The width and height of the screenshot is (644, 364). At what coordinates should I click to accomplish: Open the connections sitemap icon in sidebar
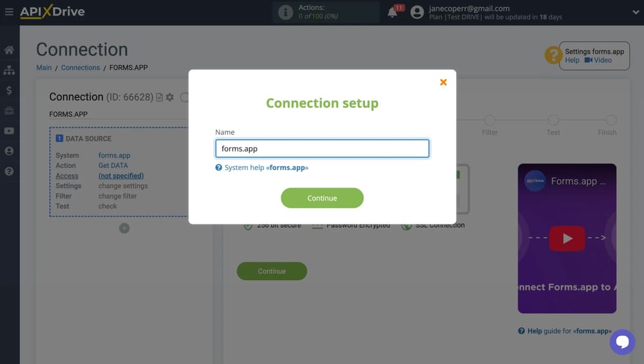coord(9,70)
